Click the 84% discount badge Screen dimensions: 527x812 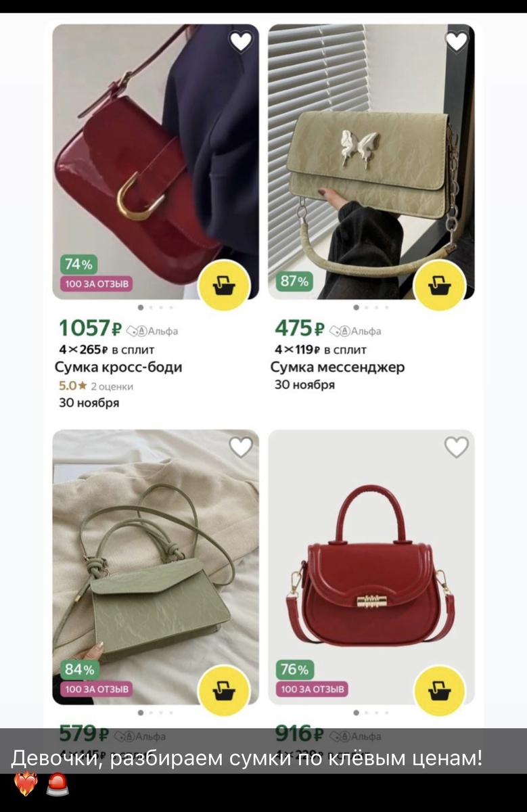(79, 670)
